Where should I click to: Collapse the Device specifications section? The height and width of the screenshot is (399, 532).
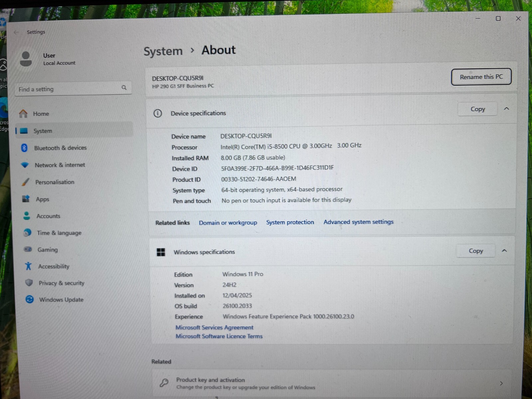(506, 109)
